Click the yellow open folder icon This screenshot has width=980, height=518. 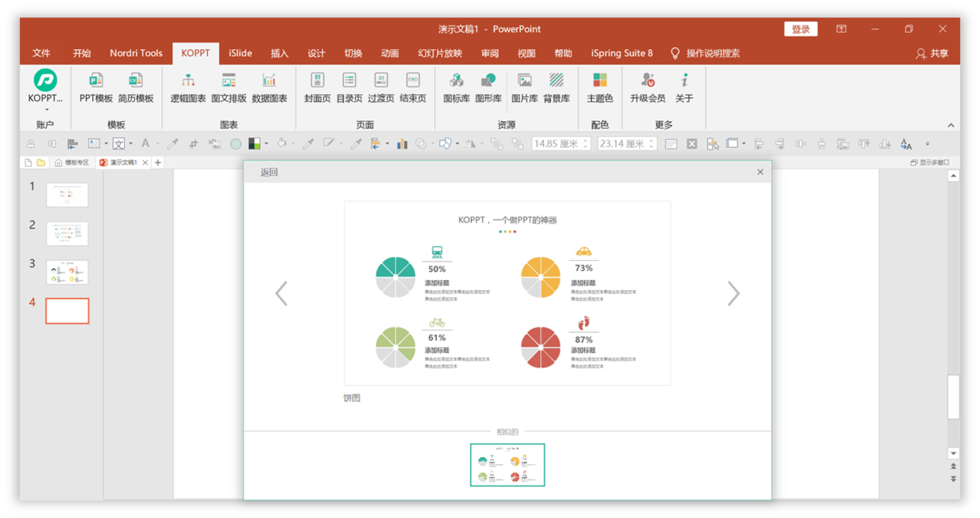pyautogui.click(x=40, y=163)
